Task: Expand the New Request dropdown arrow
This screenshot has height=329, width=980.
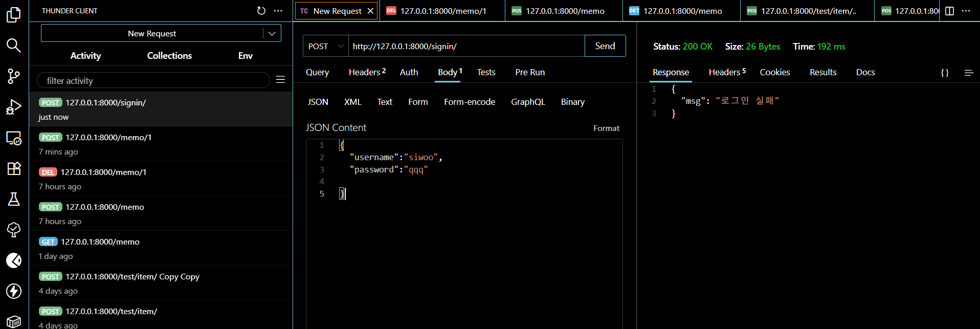Action: [272, 33]
